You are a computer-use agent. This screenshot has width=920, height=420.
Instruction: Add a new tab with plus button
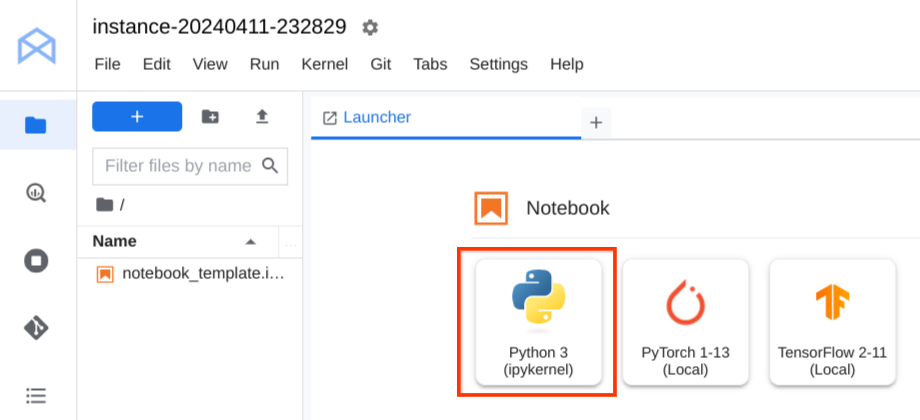point(596,123)
